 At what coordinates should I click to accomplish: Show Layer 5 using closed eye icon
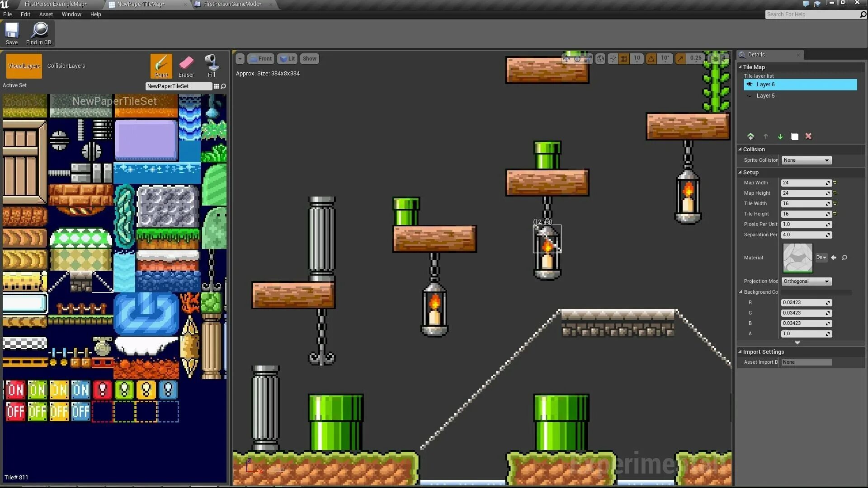click(x=750, y=96)
